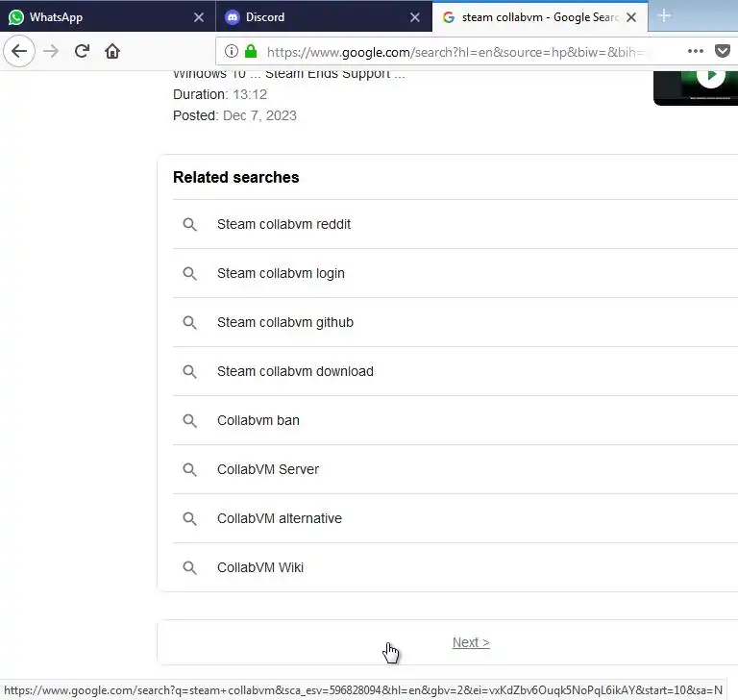
Task: Click the magnifier icon beside CollabVM Server
Action: pyautogui.click(x=189, y=469)
